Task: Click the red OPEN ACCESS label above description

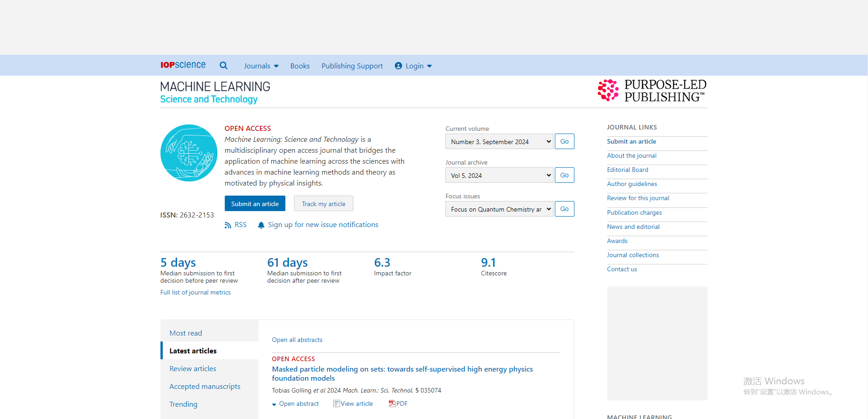Action: point(248,129)
